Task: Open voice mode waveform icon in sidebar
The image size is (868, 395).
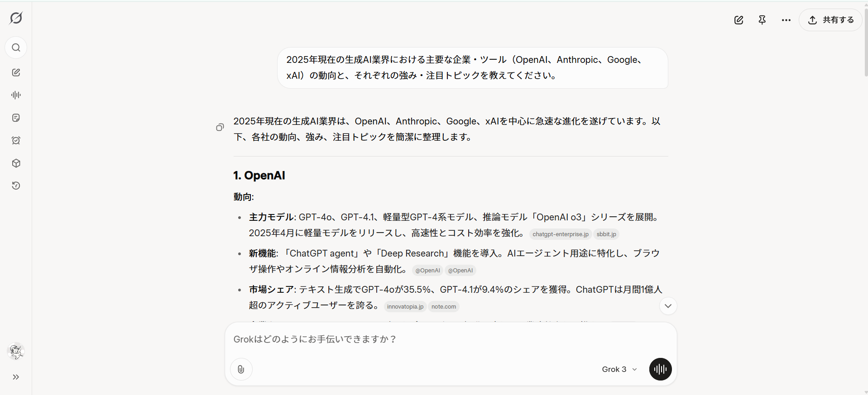Action: (16, 95)
